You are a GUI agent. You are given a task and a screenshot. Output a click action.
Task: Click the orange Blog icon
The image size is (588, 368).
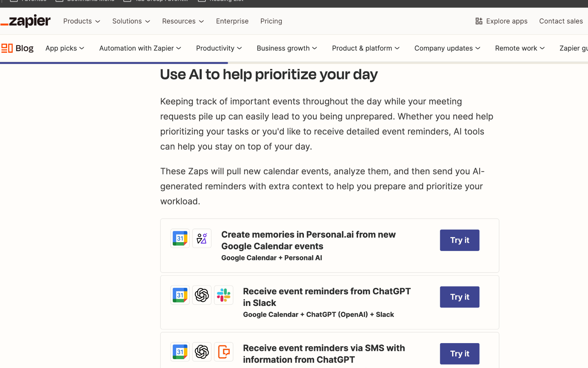(7, 48)
